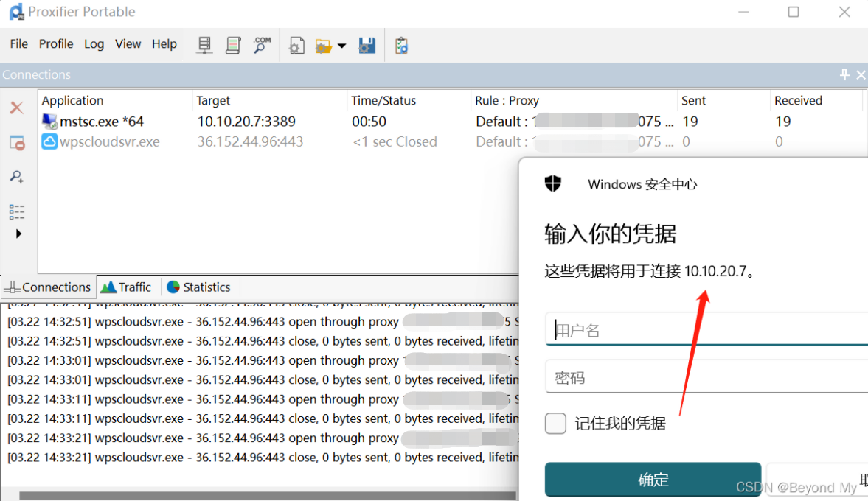Click log entry at 14:33:01 close line

(x=263, y=380)
